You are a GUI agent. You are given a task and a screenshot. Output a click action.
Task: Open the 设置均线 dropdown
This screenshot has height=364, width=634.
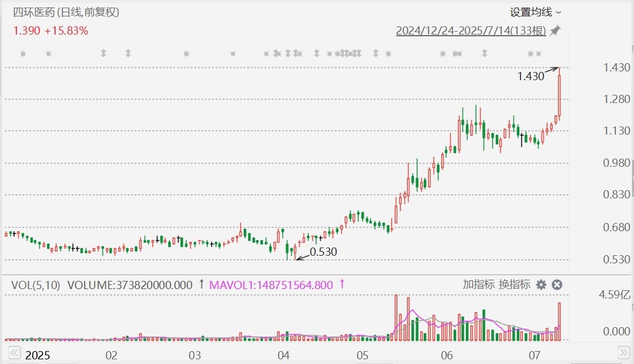(535, 12)
